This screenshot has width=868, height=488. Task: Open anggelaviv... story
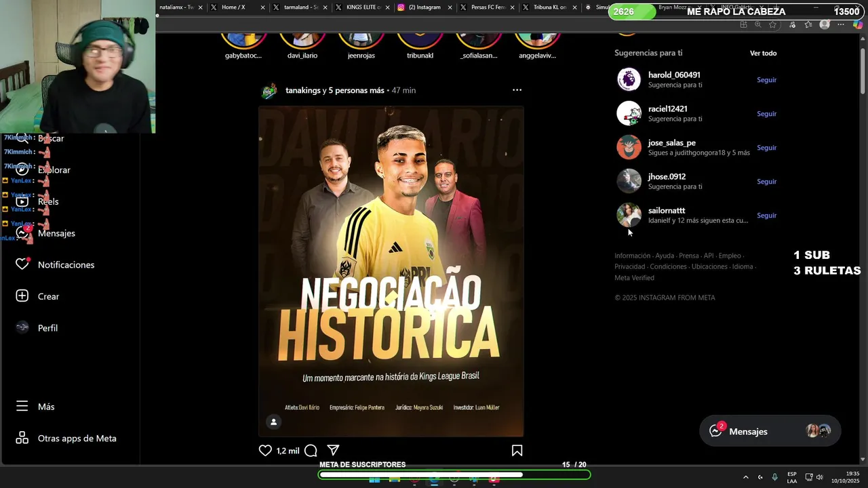(537, 43)
